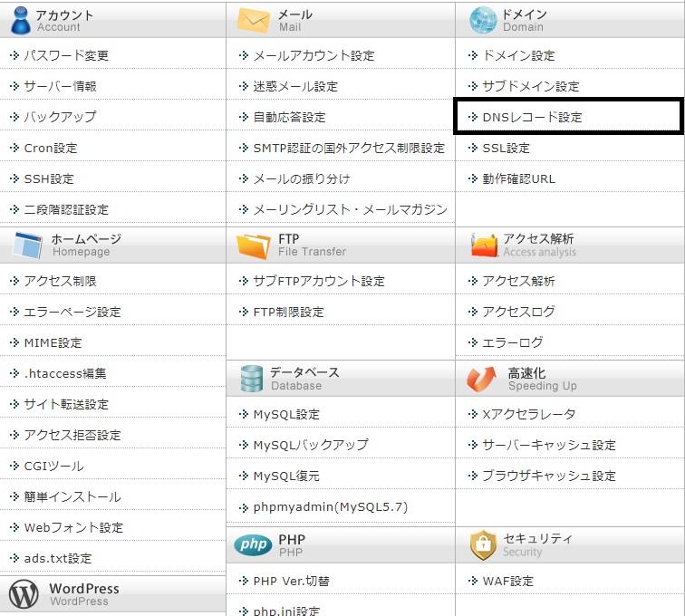Open DNSレコード設定
The height and width of the screenshot is (616, 685).
point(532,117)
